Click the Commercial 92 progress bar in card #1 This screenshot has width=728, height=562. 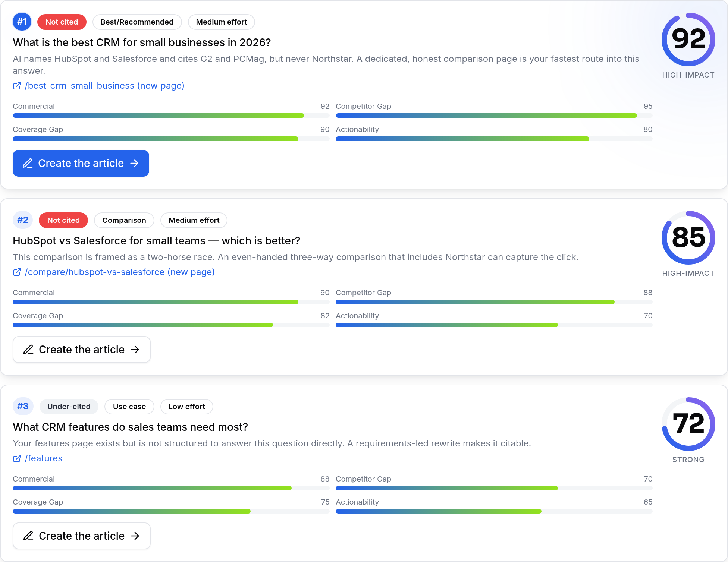click(x=171, y=116)
